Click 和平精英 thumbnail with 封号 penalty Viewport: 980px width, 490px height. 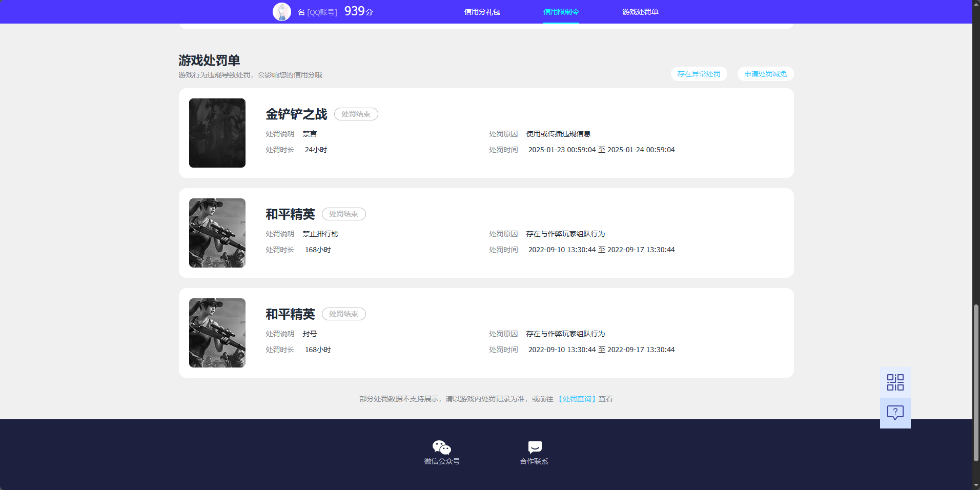tap(217, 333)
